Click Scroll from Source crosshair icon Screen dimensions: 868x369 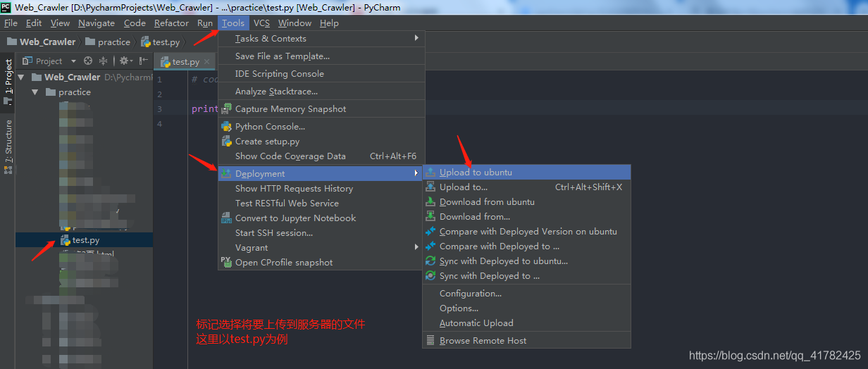(88, 61)
